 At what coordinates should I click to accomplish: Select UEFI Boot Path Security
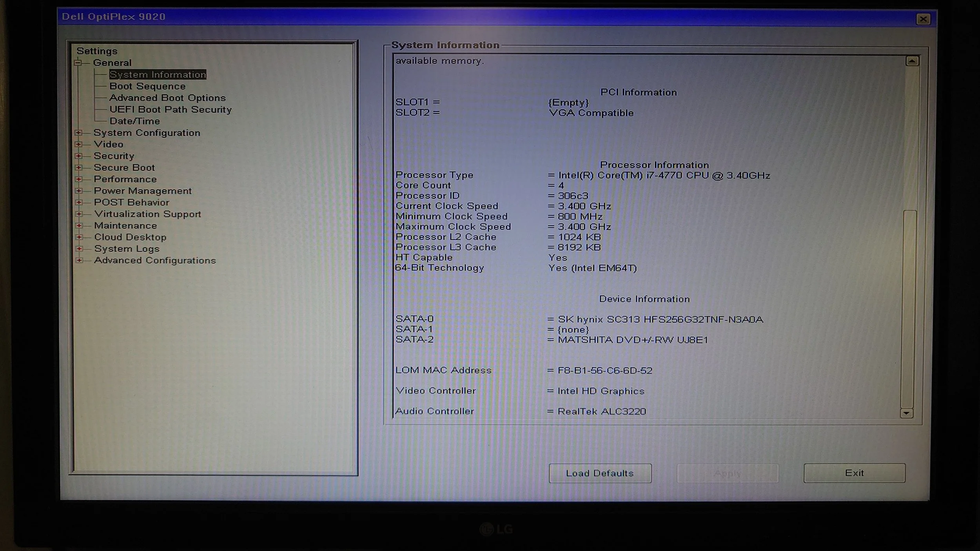[171, 110]
